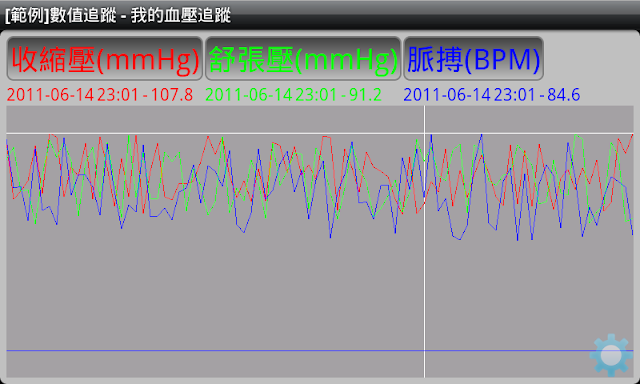
Task: Select the red reading 2011-06-14 23:01 - 107.8
Action: pos(100,95)
